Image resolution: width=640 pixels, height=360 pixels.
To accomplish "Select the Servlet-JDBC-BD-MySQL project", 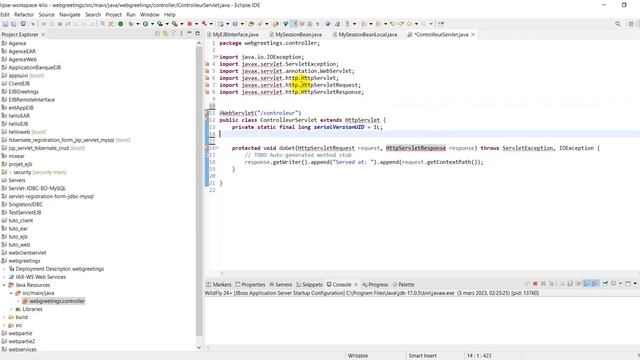I will tap(37, 188).
